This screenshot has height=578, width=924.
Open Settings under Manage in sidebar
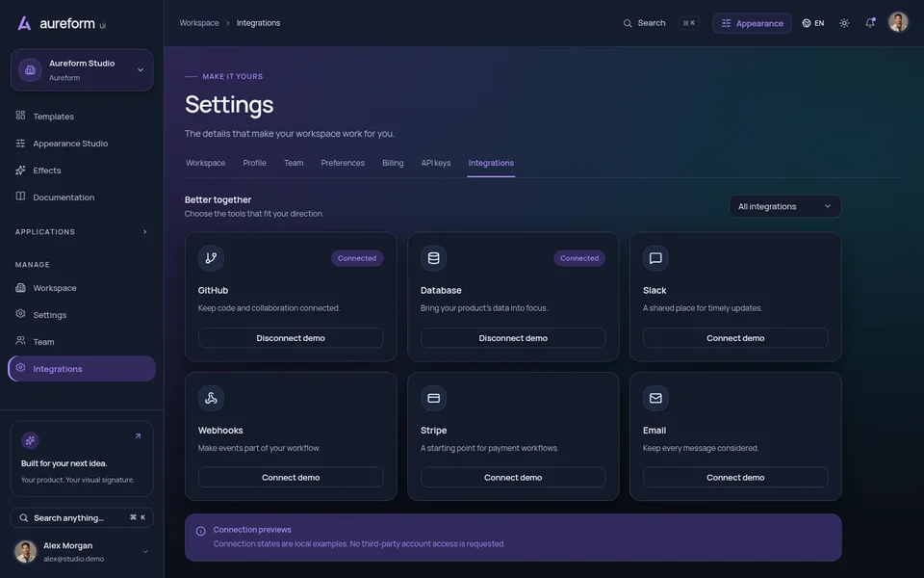82,315
